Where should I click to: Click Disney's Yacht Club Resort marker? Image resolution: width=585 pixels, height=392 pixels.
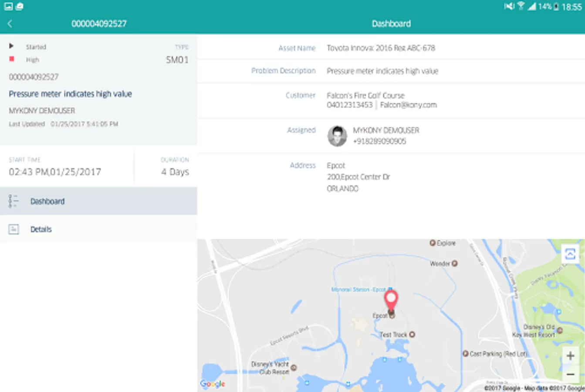click(x=294, y=368)
